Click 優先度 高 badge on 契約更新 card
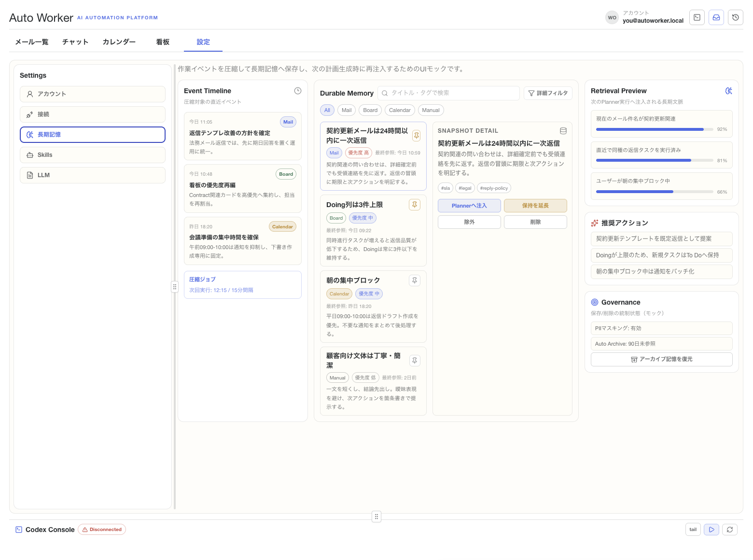Screen dimensions: 753x560 click(359, 153)
